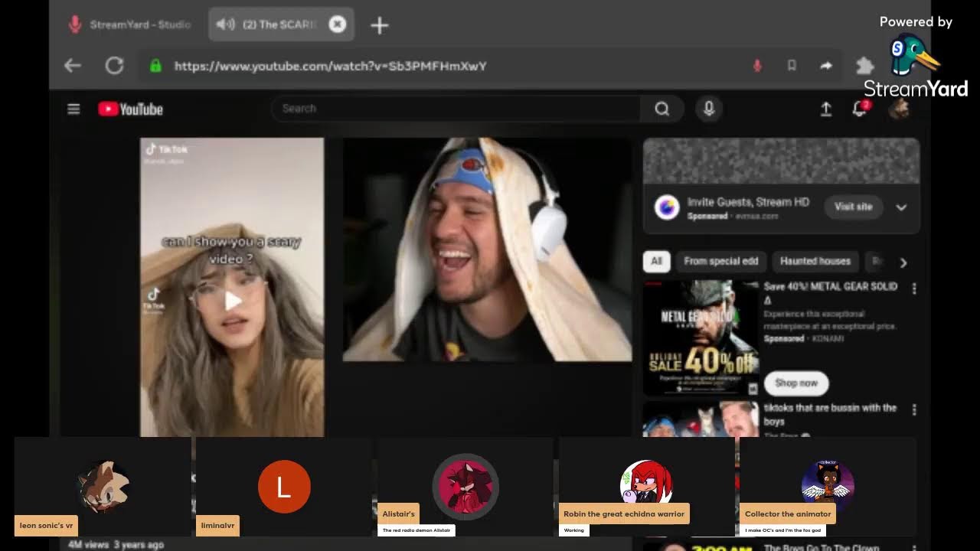Open the METAL GEAR SOLID ad thumbnail
Viewport: 980px width, 551px height.
700,337
